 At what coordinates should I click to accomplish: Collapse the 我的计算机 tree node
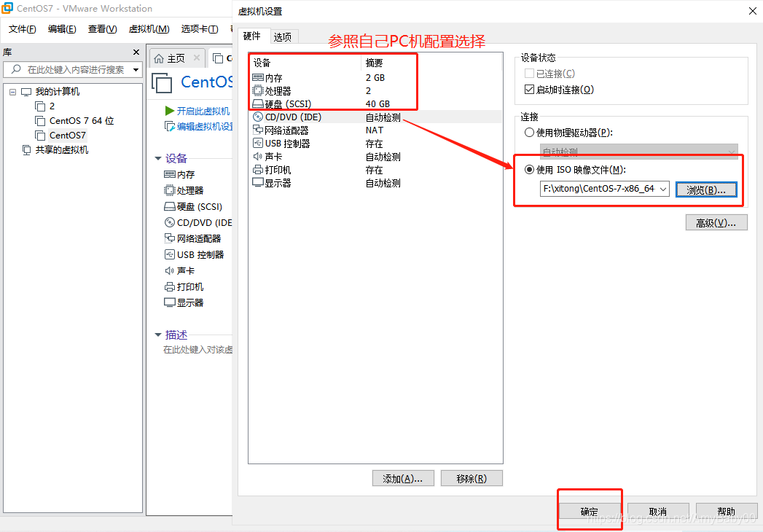(12, 92)
